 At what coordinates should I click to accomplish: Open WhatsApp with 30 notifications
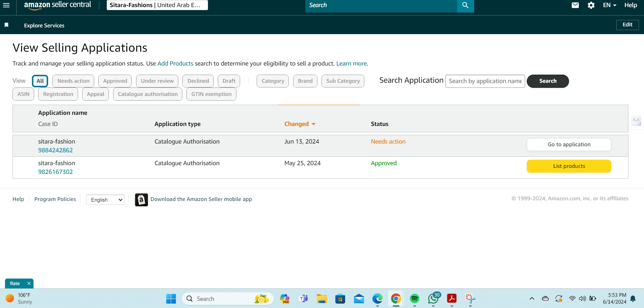tap(434, 298)
